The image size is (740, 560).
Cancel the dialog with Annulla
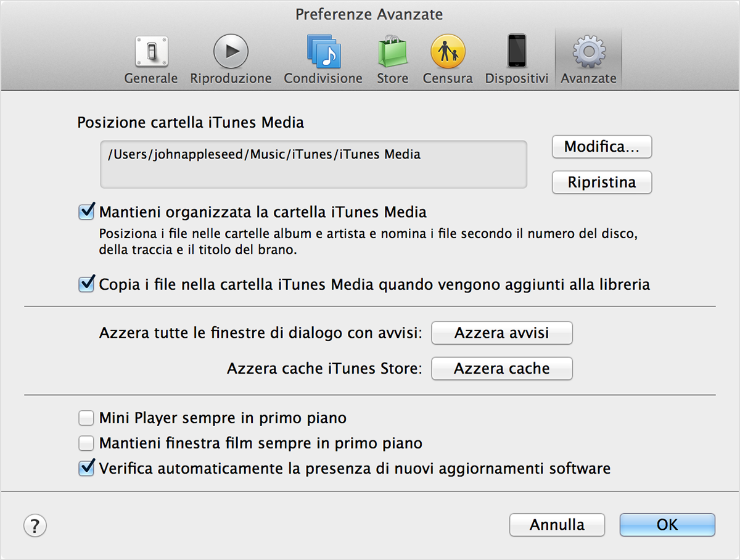tap(557, 525)
